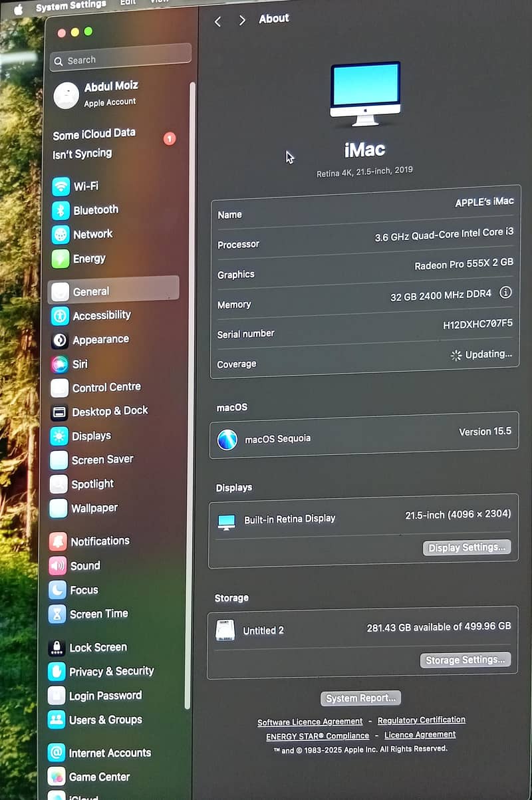Click serial number H12DXHC707F5
The width and height of the screenshot is (532, 800).
pos(478,325)
